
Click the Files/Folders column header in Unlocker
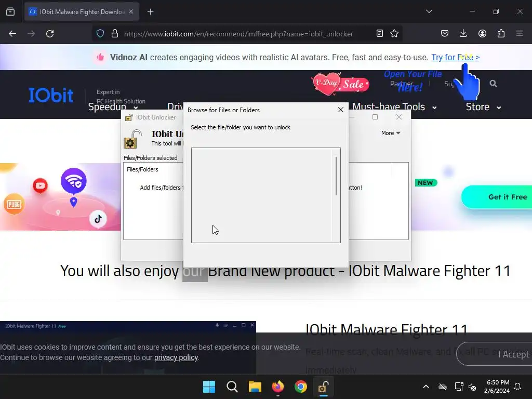click(x=142, y=169)
